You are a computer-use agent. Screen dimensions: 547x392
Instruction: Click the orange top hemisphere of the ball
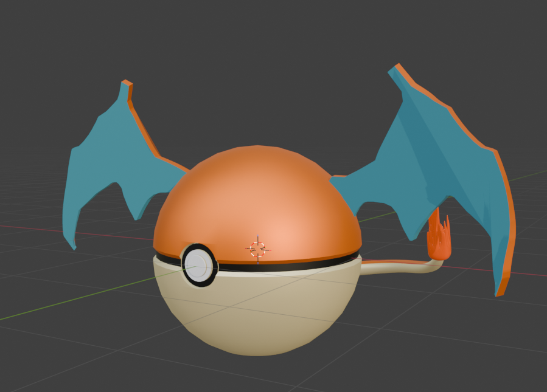(257, 204)
